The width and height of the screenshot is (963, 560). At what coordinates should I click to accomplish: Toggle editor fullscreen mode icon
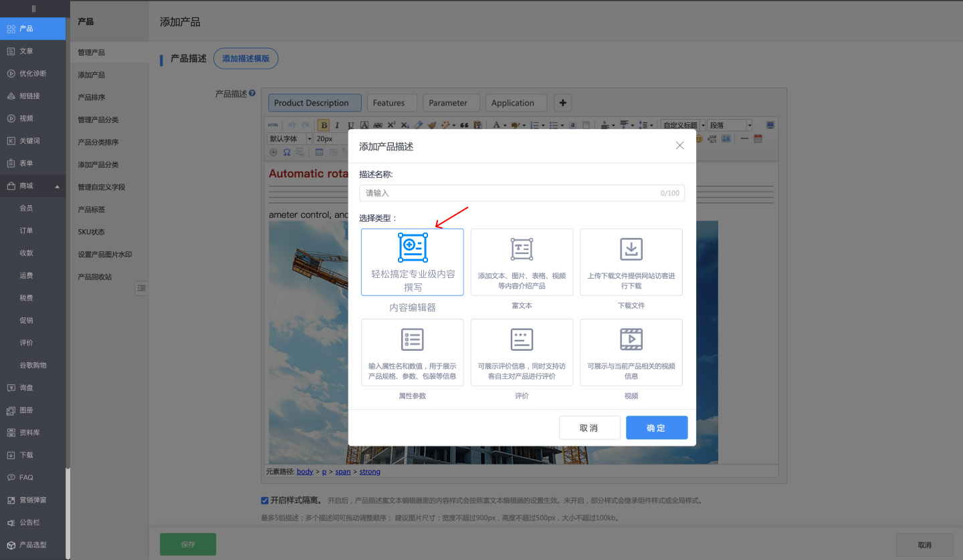[770, 125]
